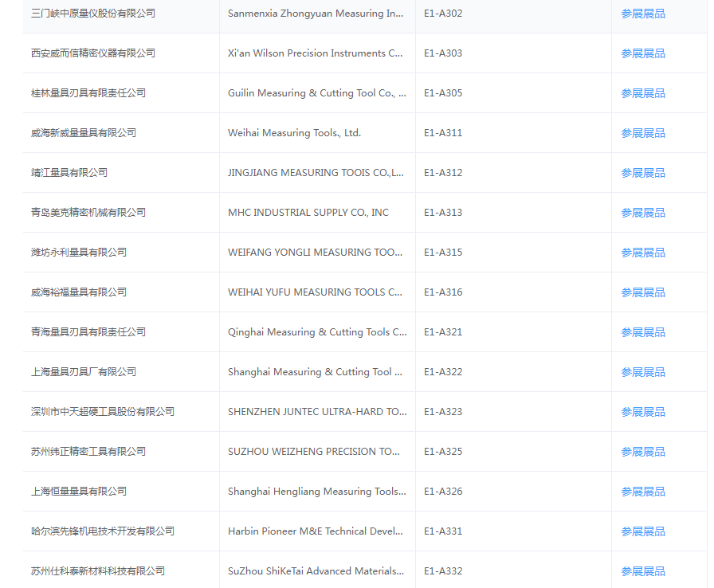
Task: Click booth number E1-A322
Action: coord(443,372)
